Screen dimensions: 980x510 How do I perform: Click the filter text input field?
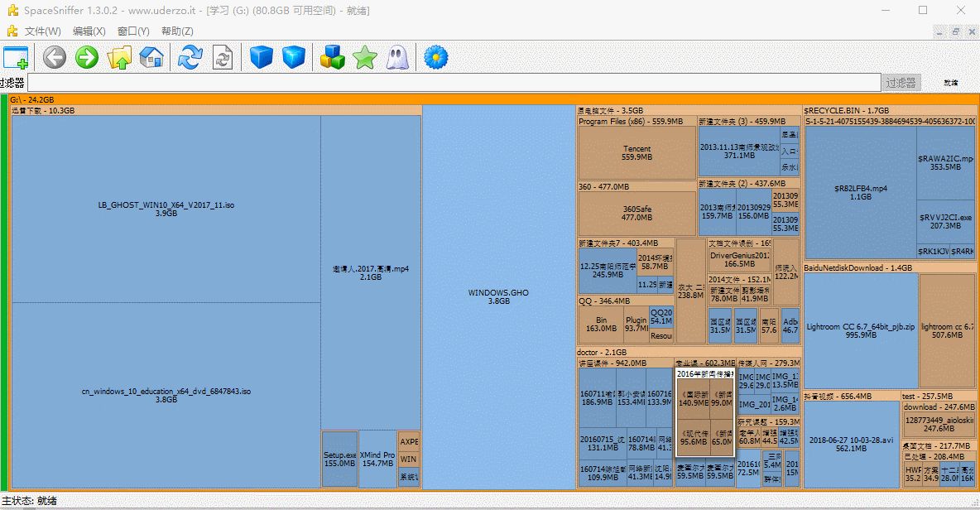454,83
